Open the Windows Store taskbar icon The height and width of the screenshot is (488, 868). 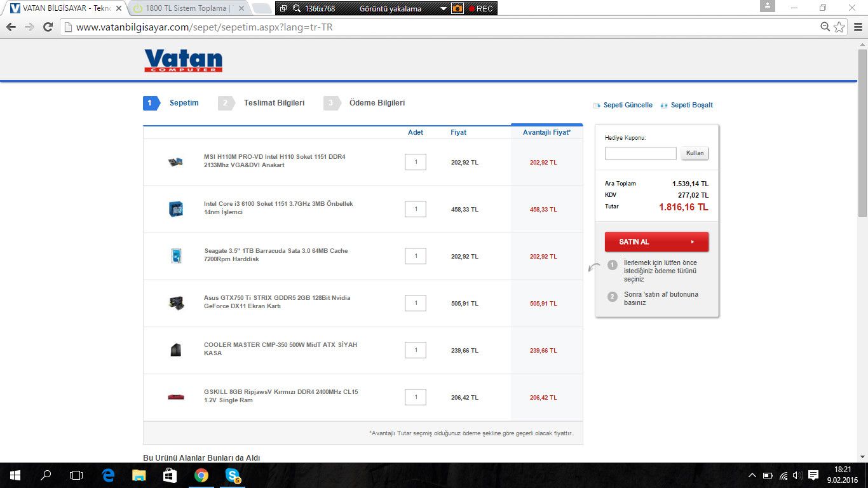[x=170, y=475]
